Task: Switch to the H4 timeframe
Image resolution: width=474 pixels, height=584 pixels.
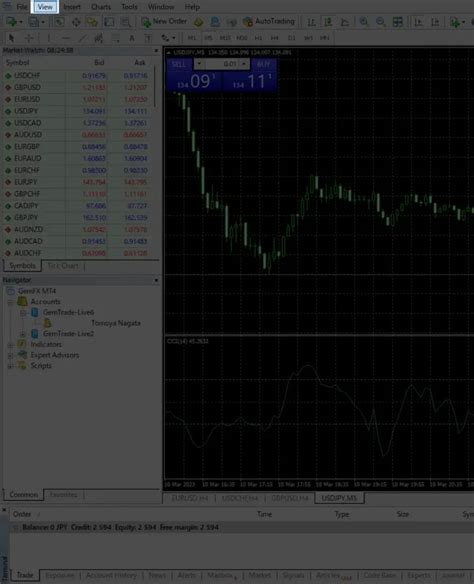Action: (275, 38)
